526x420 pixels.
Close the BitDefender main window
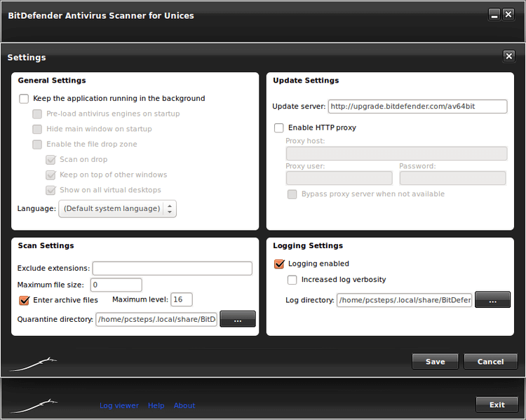(508, 15)
